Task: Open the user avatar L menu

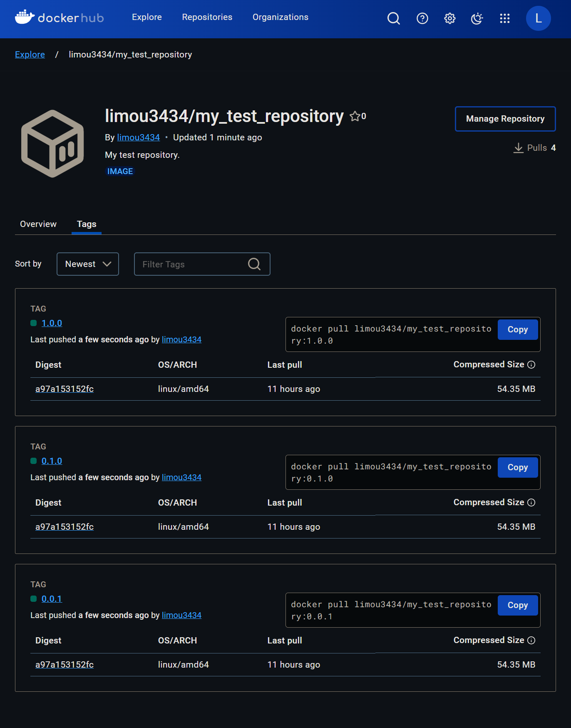Action: click(538, 18)
